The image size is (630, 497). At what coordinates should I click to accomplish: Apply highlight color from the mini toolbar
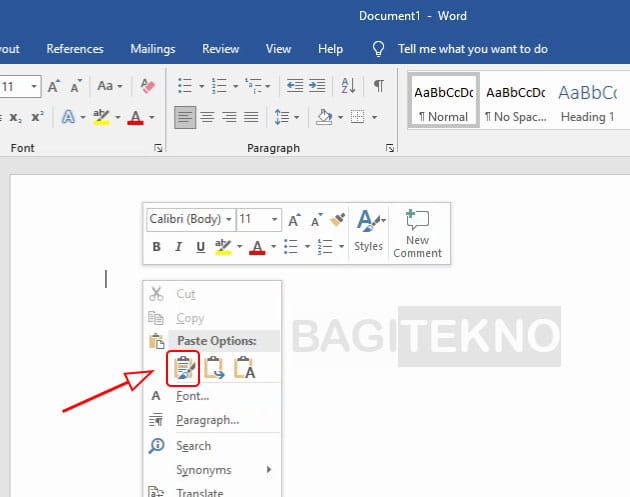(223, 246)
